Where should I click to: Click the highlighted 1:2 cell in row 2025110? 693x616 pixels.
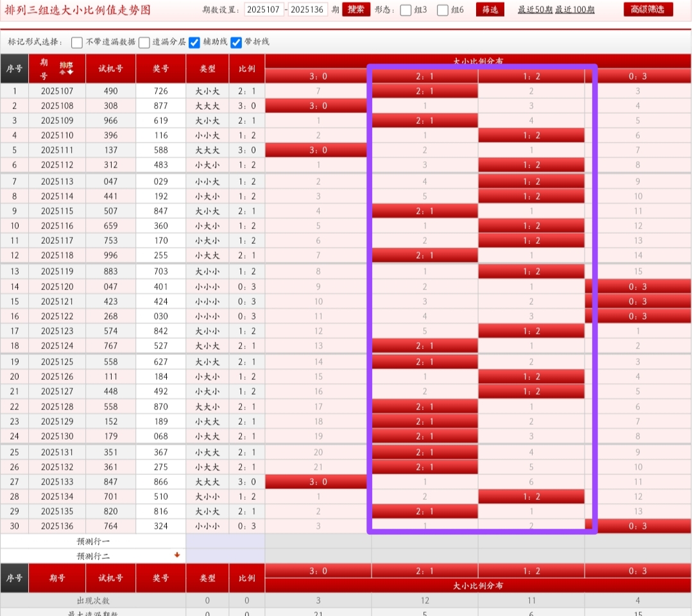click(x=531, y=135)
